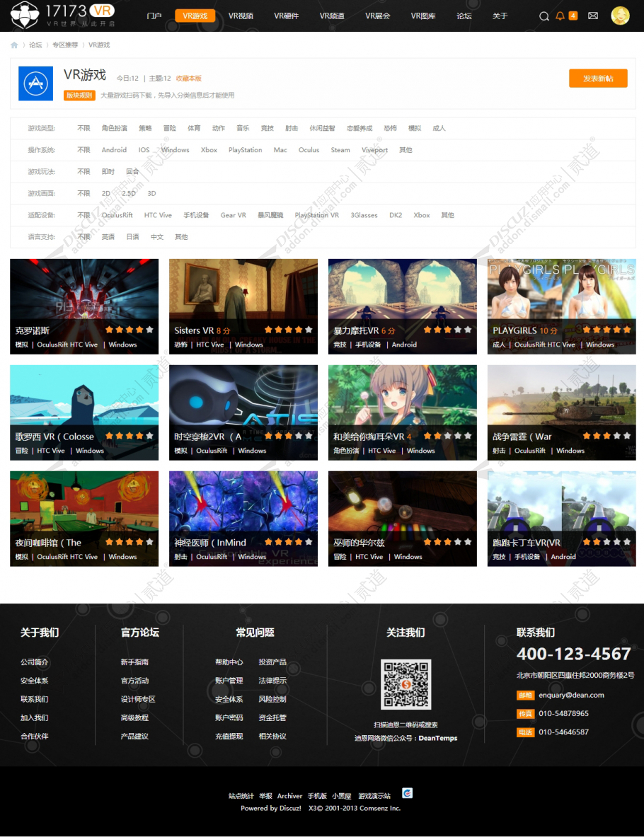Open the 神经医师 game thumbnail

243,519
